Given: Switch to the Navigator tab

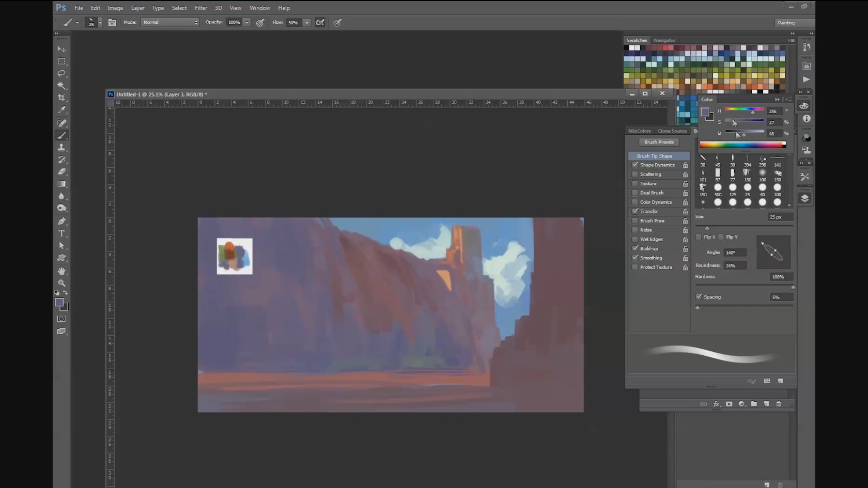Looking at the screenshot, I should [x=664, y=40].
